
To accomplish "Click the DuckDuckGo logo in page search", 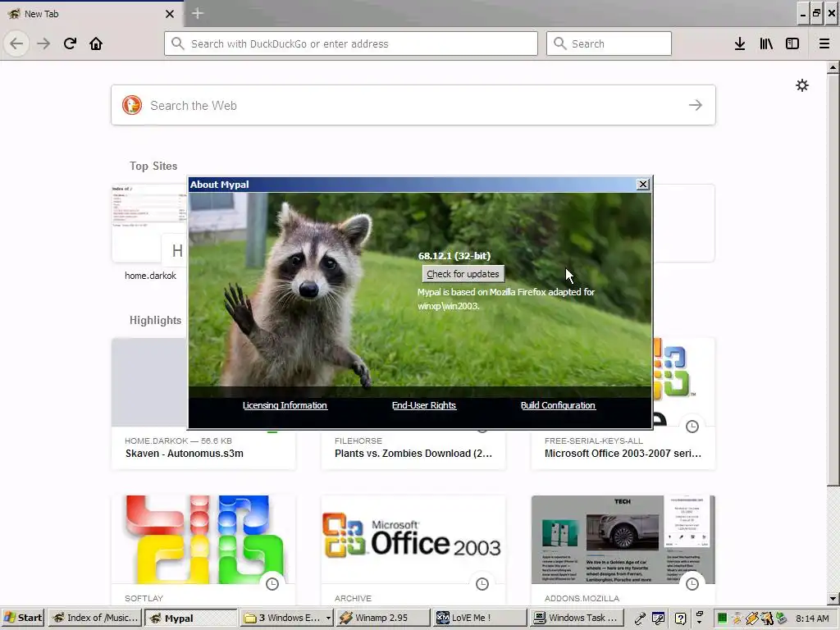I will tap(132, 105).
